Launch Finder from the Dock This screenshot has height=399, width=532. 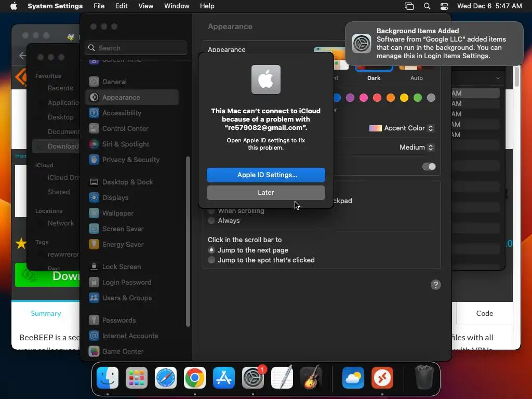coord(108,378)
